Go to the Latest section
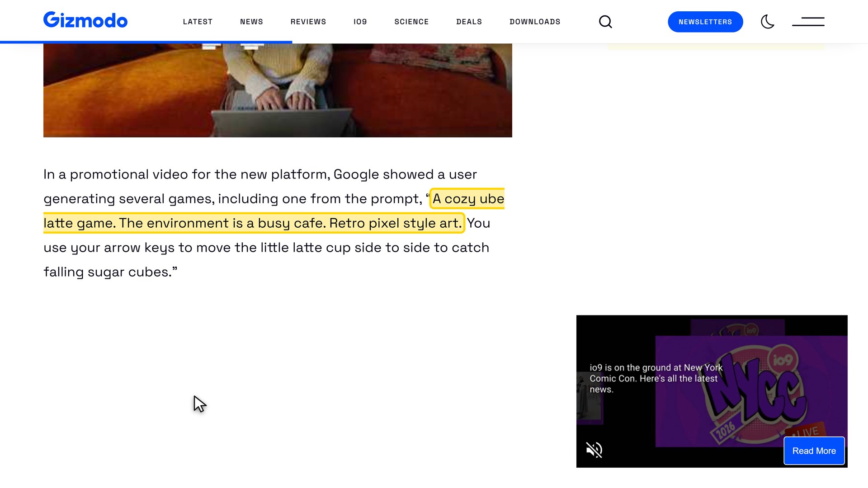Image resolution: width=868 pixels, height=488 pixels. tap(198, 22)
